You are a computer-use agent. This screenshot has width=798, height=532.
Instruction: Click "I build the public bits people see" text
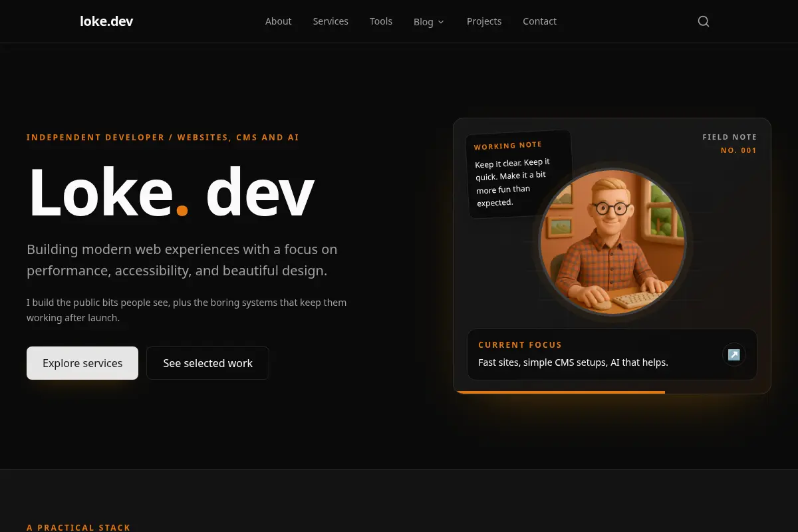click(187, 310)
